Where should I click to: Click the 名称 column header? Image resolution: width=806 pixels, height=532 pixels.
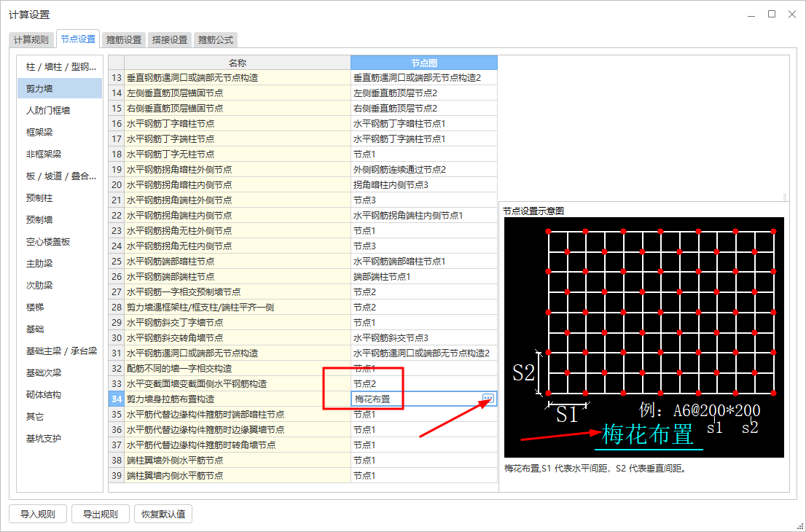pos(238,63)
